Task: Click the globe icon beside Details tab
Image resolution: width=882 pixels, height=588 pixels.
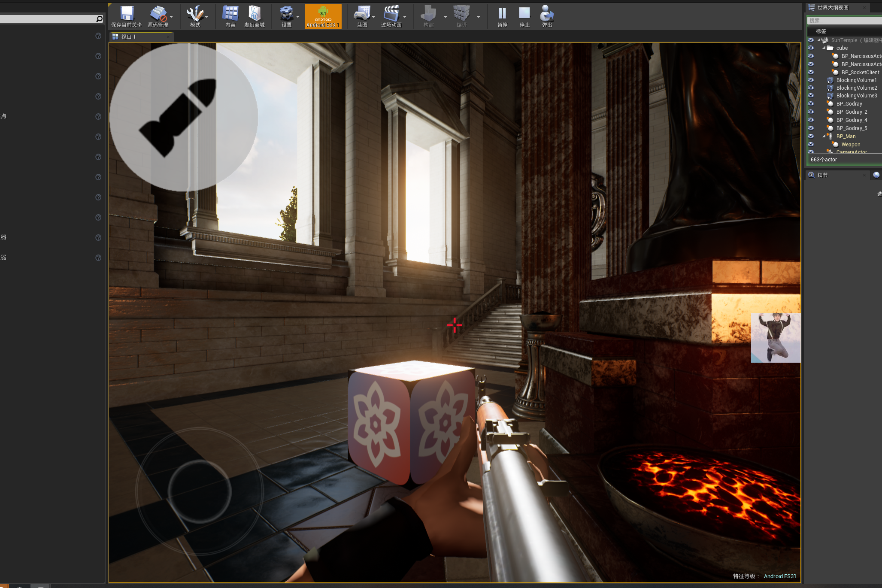Action: click(876, 175)
